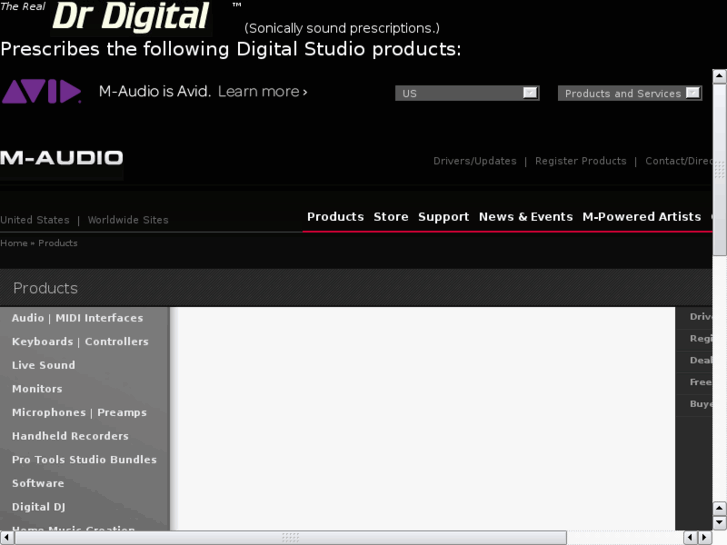Click the bottom-most scroll down arrow
Screen dimensions: 727x545
pos(719,523)
